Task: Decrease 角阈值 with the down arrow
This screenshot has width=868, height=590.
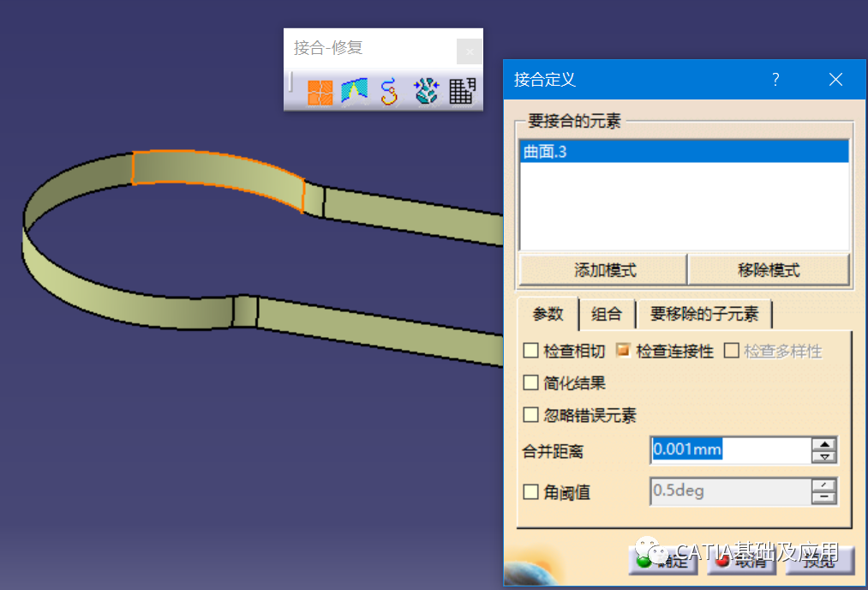Action: click(x=824, y=497)
